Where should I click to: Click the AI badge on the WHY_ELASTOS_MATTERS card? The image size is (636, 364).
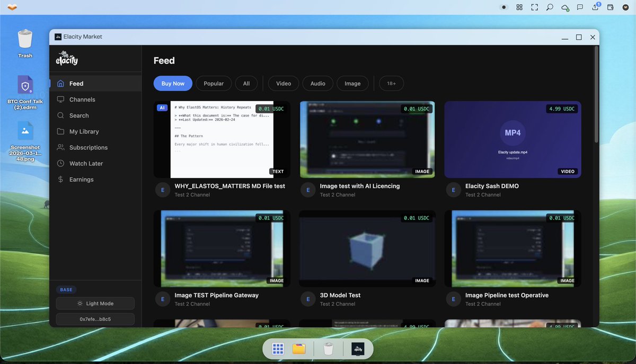tap(162, 108)
